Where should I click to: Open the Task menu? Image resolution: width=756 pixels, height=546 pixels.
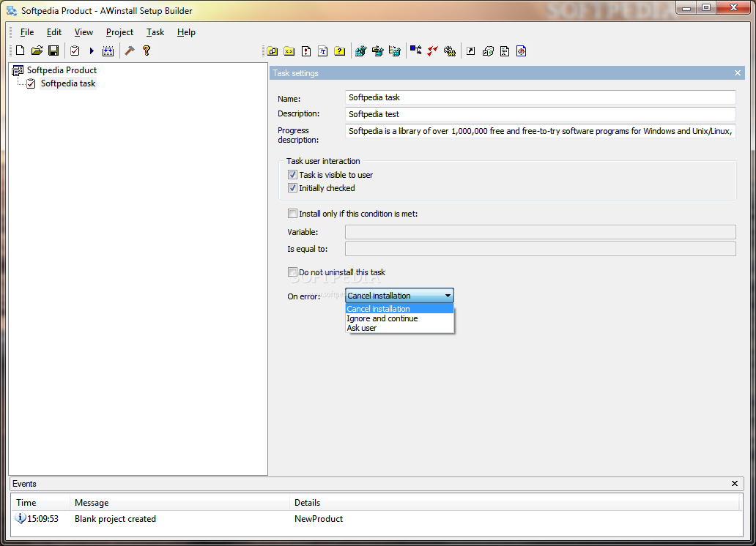click(155, 32)
